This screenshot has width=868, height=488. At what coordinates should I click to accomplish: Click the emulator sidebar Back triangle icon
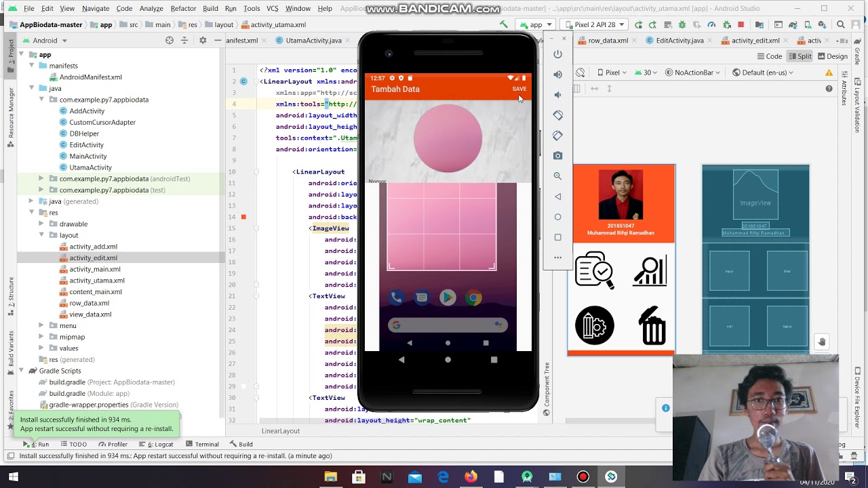pos(557,197)
